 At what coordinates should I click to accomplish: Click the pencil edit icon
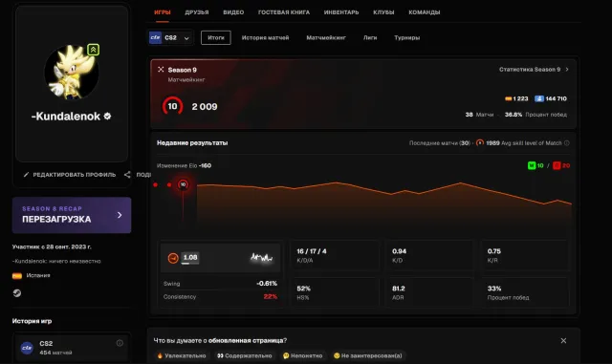click(26, 175)
